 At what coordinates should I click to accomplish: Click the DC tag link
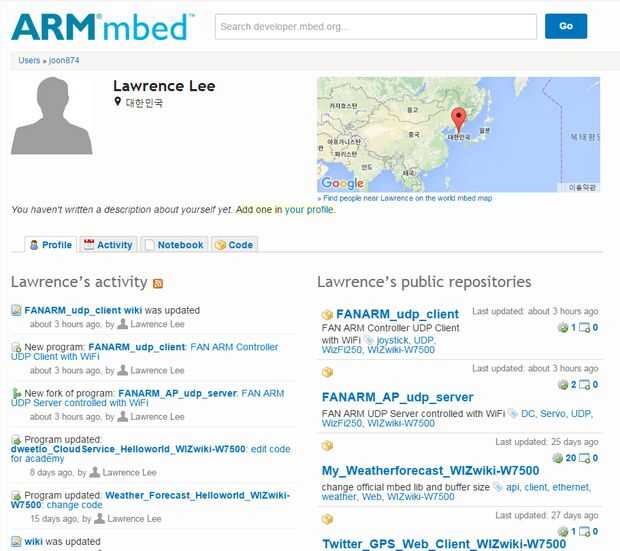528,414
